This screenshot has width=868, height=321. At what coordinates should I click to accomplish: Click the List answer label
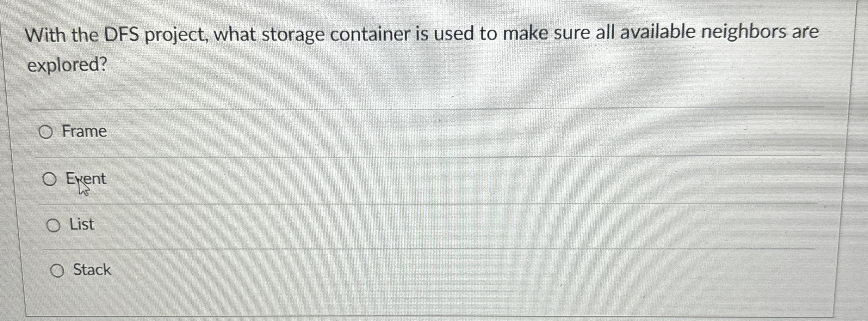[82, 224]
